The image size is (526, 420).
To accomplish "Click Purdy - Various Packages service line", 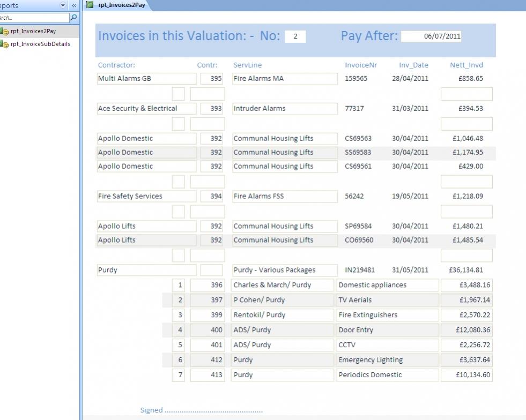I will click(285, 270).
